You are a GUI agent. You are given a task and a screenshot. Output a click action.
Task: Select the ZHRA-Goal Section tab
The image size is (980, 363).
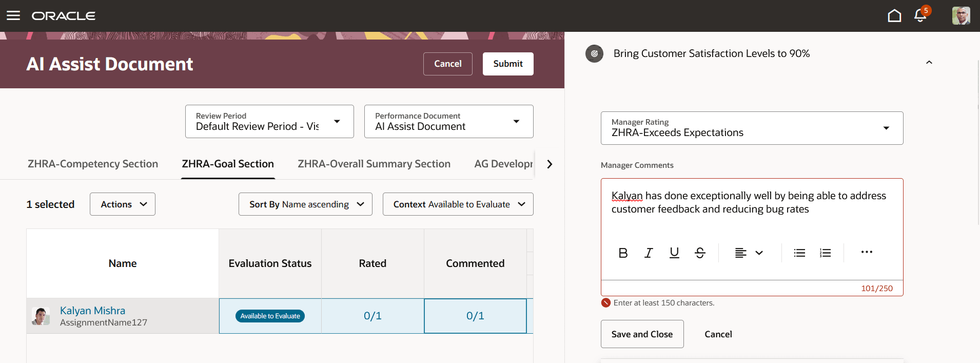(x=228, y=164)
